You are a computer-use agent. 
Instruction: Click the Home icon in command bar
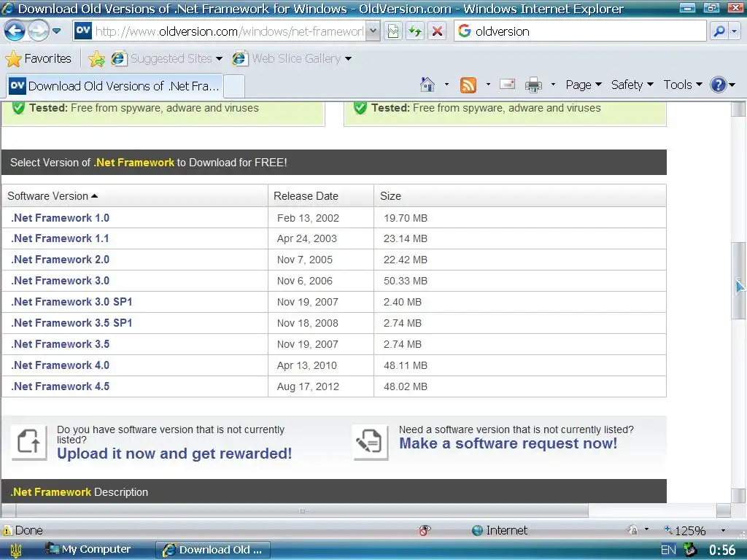(427, 85)
